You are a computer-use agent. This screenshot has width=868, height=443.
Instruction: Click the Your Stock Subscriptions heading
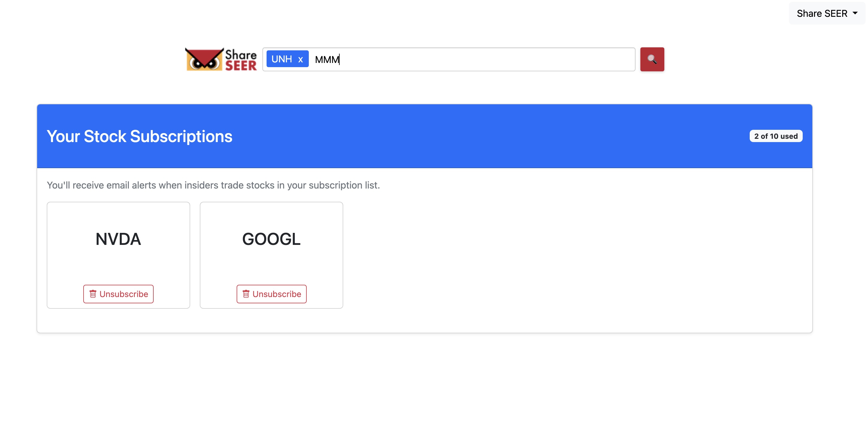pos(140,136)
